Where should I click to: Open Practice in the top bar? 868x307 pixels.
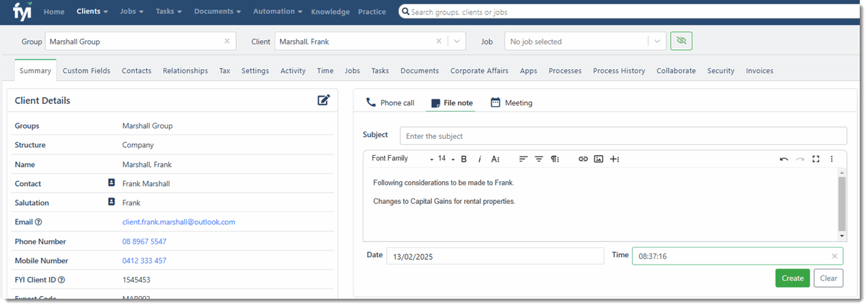pos(372,12)
